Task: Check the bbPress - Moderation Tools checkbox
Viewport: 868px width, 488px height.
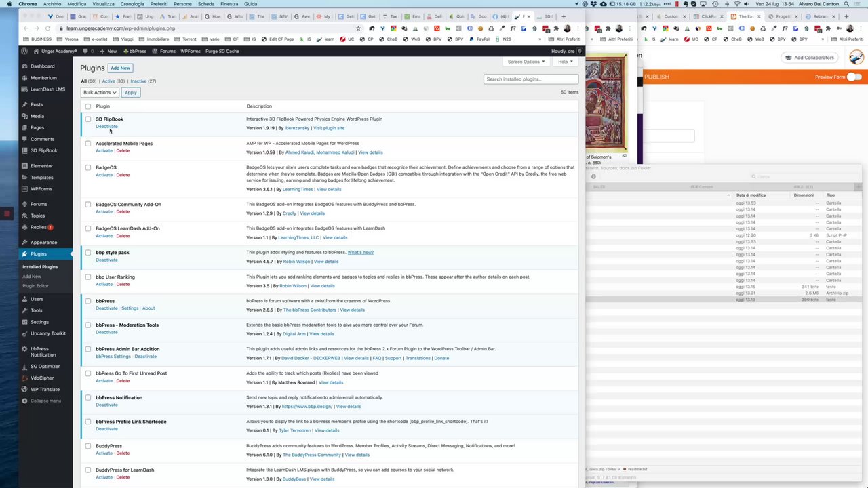Action: [88, 325]
